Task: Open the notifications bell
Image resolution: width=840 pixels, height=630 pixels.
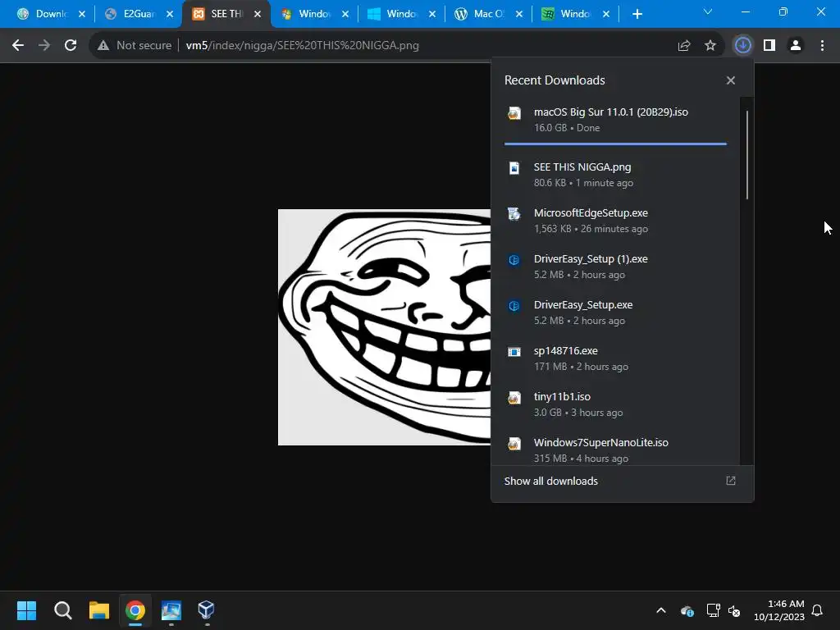Action: 818,610
